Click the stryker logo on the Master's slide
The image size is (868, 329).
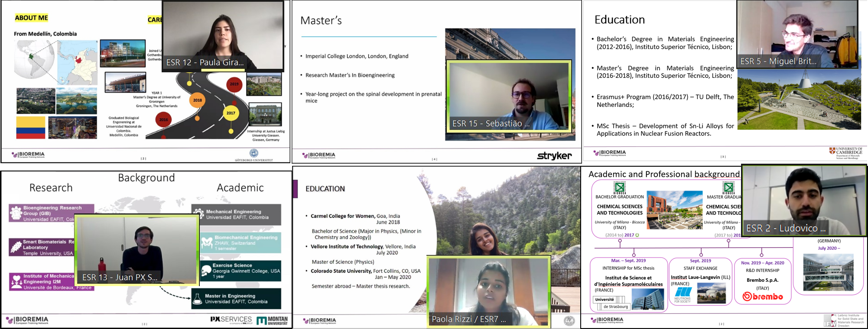554,155
